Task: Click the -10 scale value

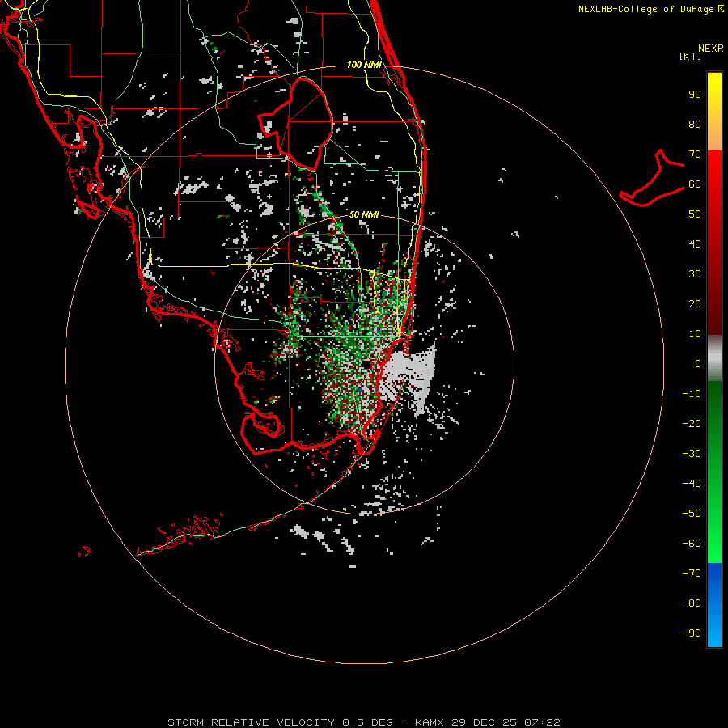Action: (692, 394)
